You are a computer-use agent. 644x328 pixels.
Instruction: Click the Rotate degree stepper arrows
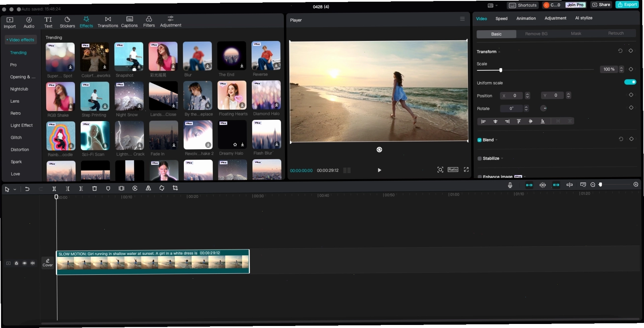526,108
